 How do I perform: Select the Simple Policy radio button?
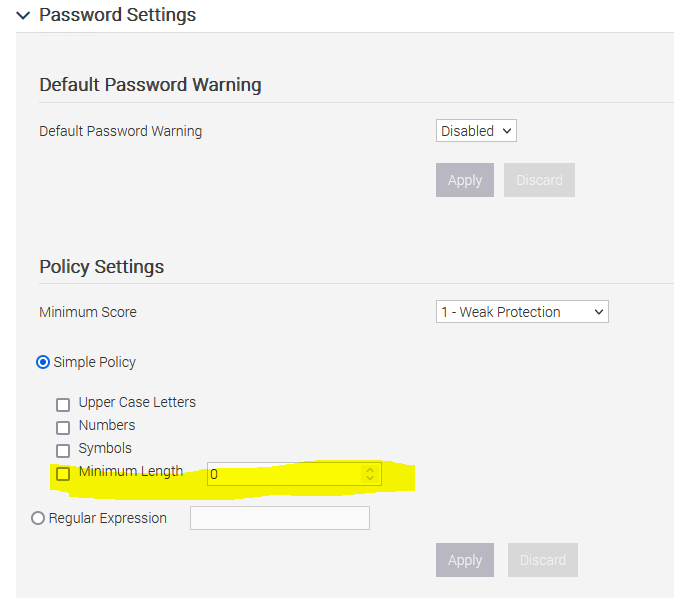[43, 362]
